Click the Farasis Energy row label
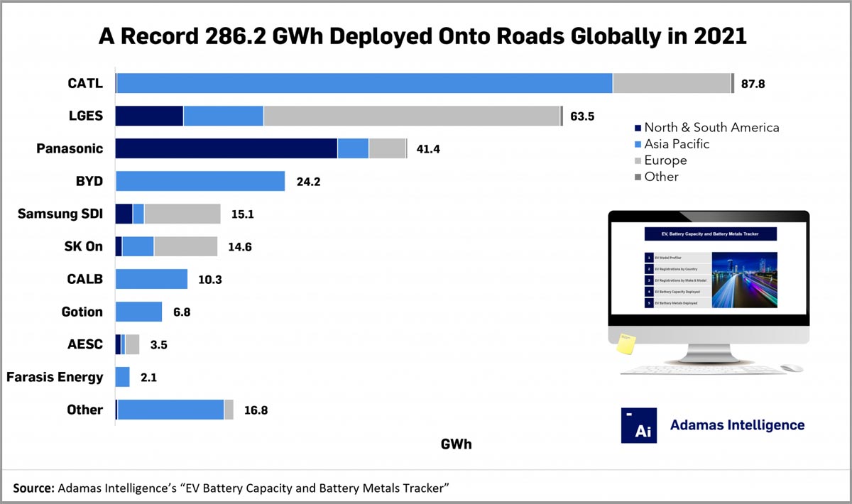852x504 pixels. 55,377
